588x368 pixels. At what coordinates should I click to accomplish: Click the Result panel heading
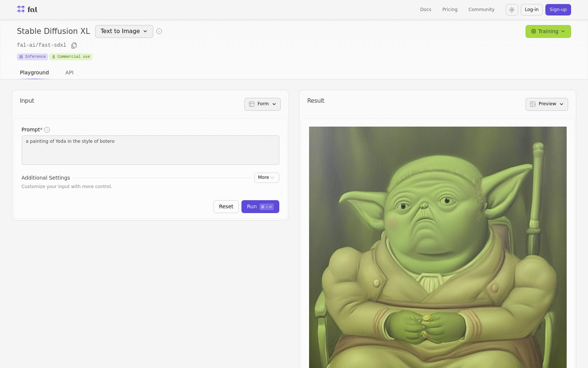click(x=316, y=101)
